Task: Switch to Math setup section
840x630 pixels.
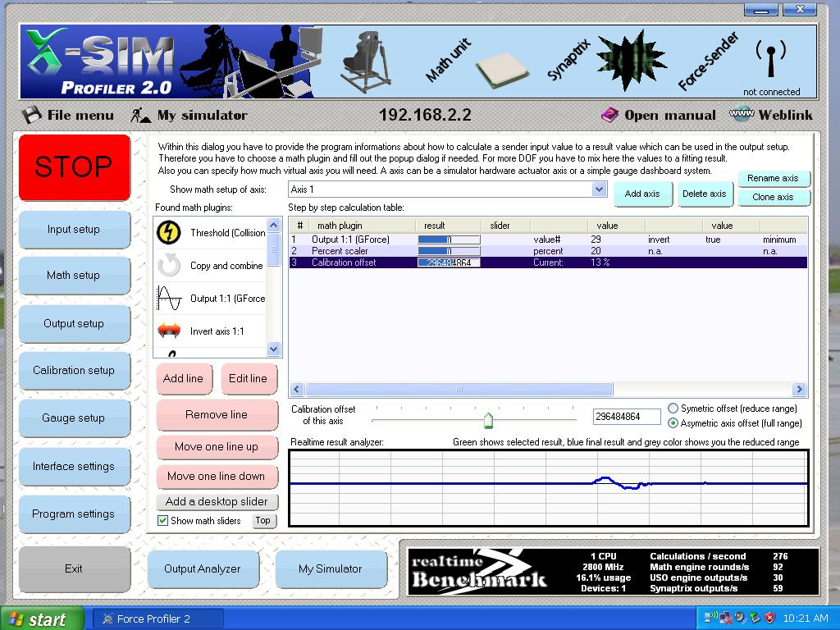Action: (x=74, y=276)
